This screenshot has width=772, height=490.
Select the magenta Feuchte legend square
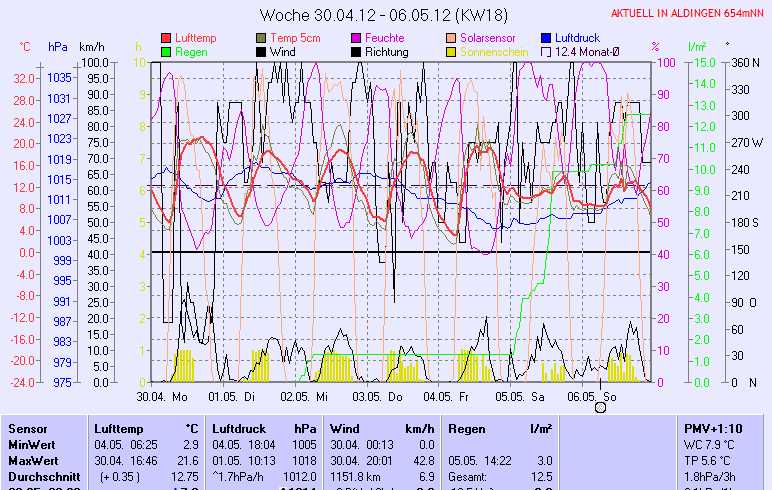pyautogui.click(x=356, y=38)
